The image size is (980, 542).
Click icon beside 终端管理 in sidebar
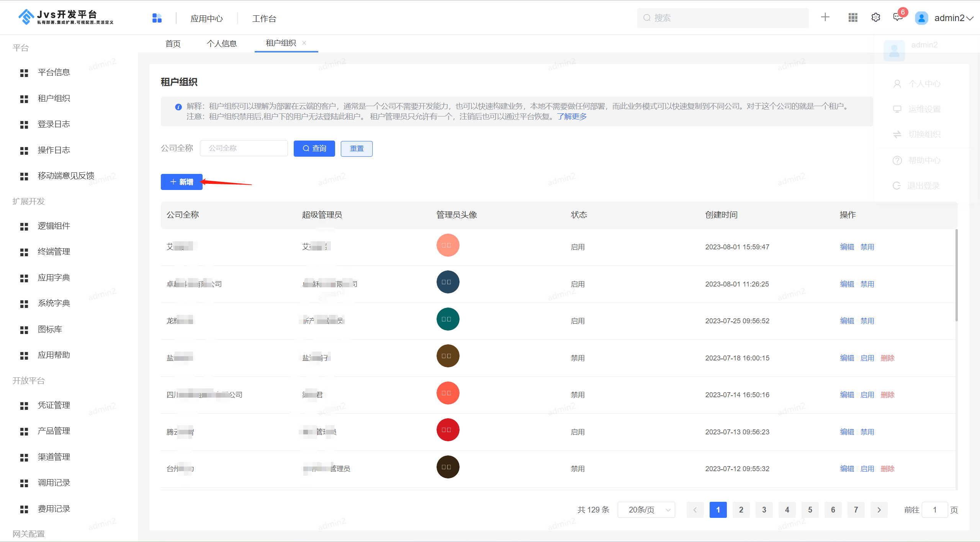[x=24, y=252]
